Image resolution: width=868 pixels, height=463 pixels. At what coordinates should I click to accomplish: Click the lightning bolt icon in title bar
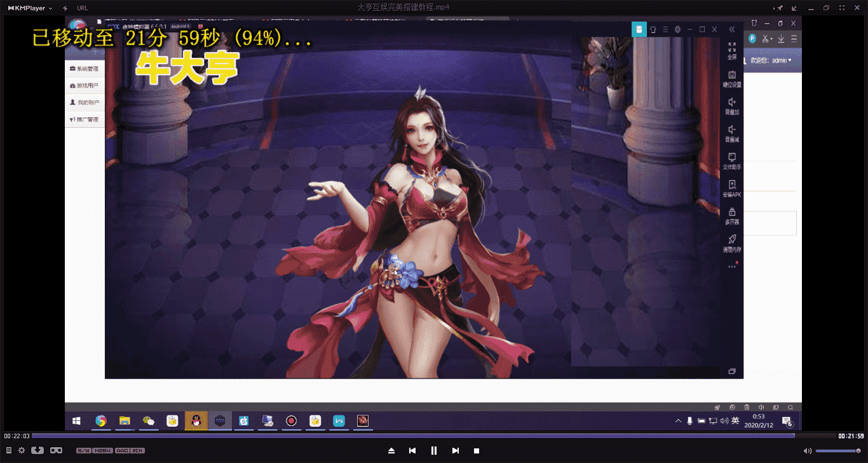click(65, 8)
